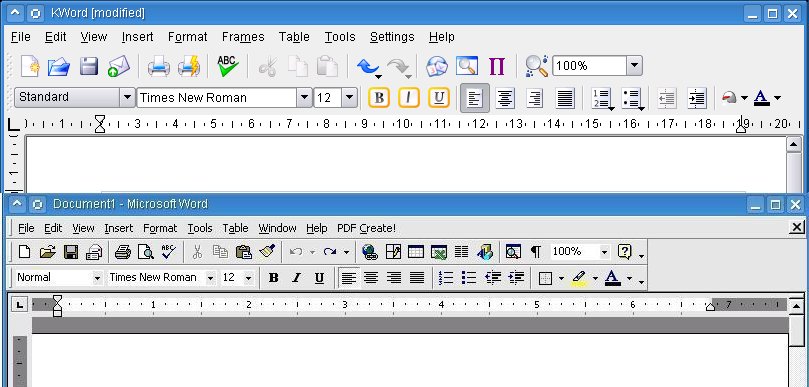Apply Microsoft Word font color A

(612, 278)
